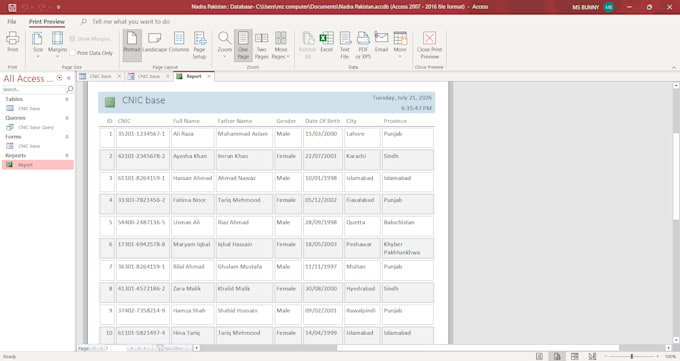The height and width of the screenshot is (361, 680).
Task: Open the CNIC base form in the navigation pane
Action: coord(29,146)
